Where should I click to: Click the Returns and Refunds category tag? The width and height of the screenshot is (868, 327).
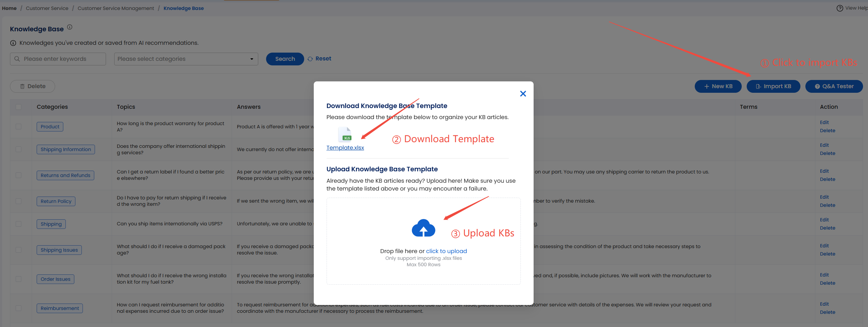click(x=65, y=175)
